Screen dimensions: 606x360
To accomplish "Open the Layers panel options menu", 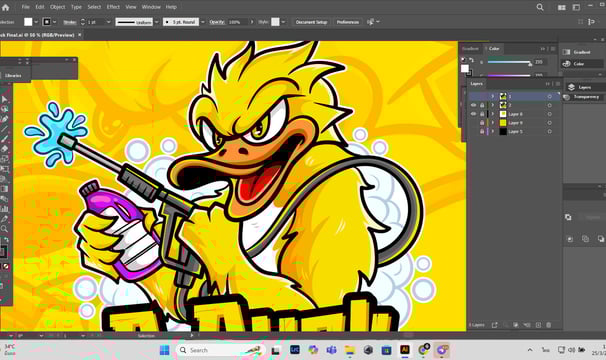I will [558, 84].
